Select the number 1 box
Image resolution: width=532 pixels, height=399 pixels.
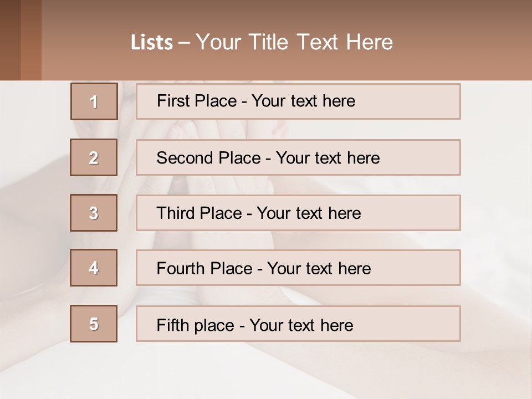[x=94, y=101]
